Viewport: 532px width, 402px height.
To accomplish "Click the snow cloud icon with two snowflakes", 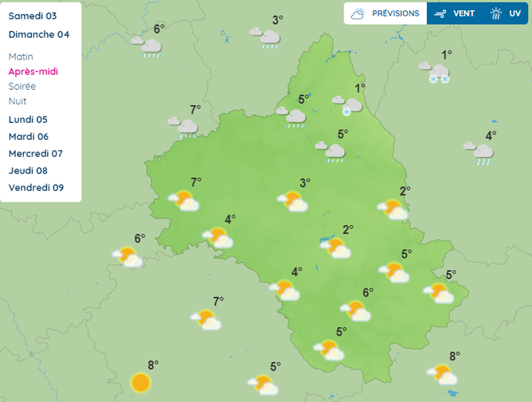I will point(435,73).
